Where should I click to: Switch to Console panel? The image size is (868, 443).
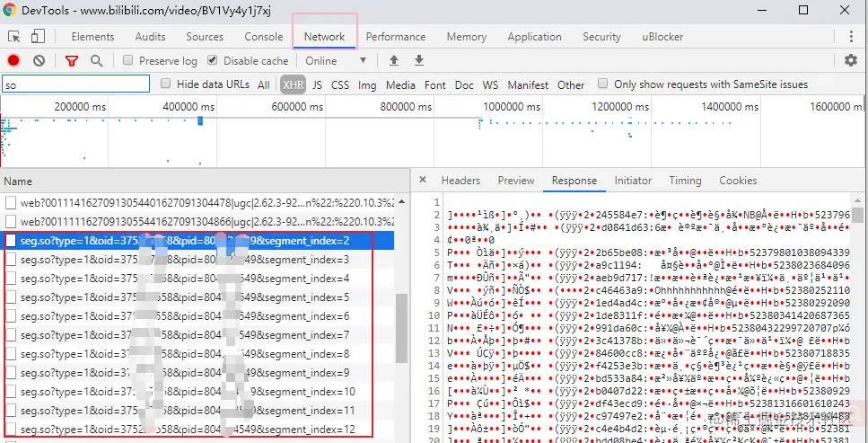[x=264, y=37]
